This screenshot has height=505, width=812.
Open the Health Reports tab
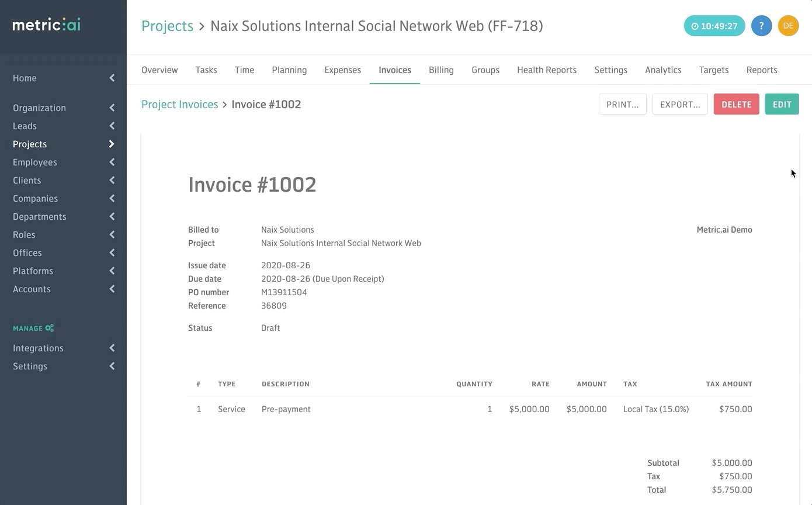(547, 70)
